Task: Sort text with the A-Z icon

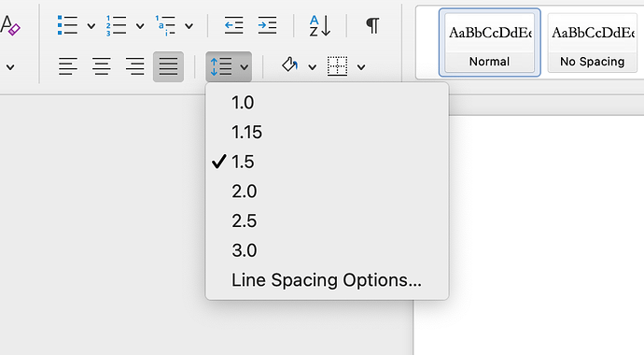Action: pyautogui.click(x=320, y=25)
